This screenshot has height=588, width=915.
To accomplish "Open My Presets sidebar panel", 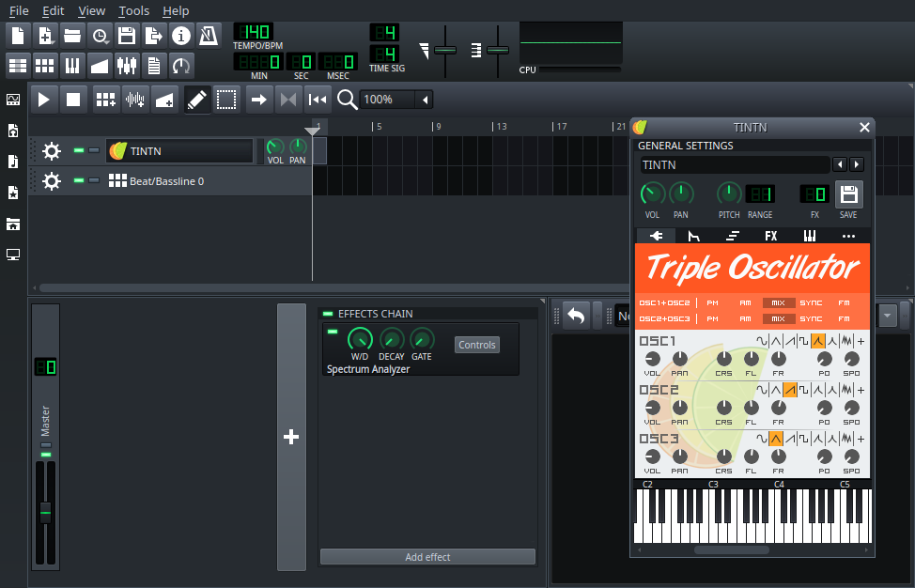I will click(x=13, y=193).
